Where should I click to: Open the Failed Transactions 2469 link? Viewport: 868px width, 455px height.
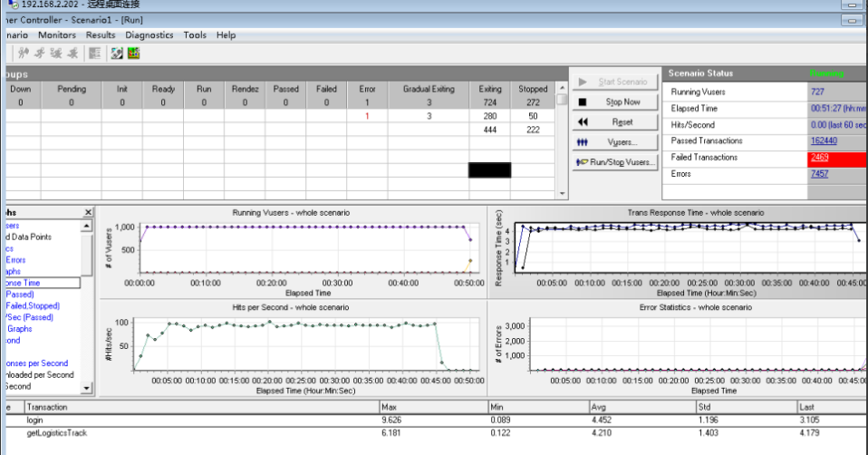pos(819,157)
